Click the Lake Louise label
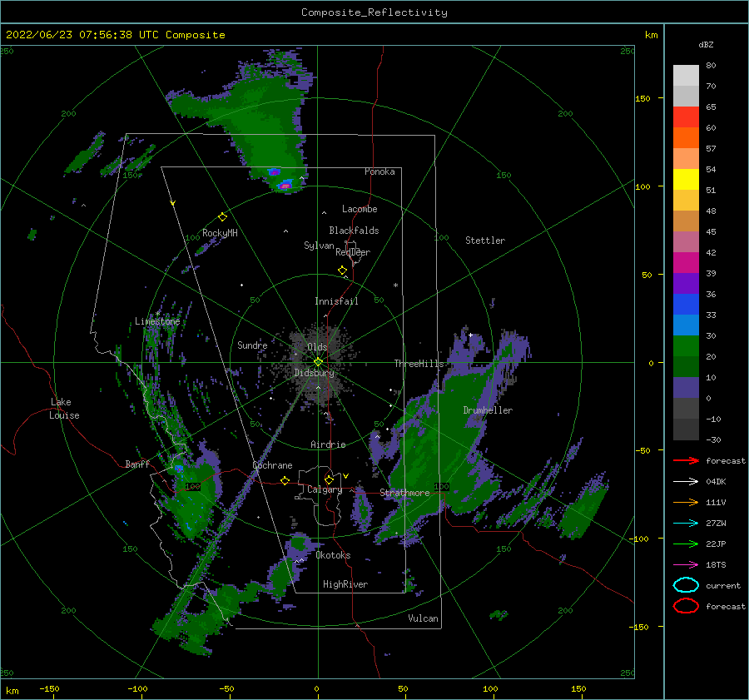 tap(64, 409)
